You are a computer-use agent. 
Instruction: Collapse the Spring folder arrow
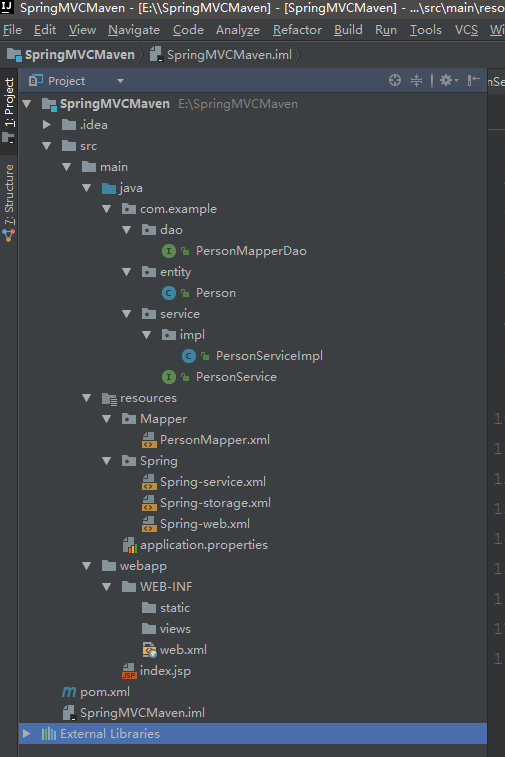point(107,461)
